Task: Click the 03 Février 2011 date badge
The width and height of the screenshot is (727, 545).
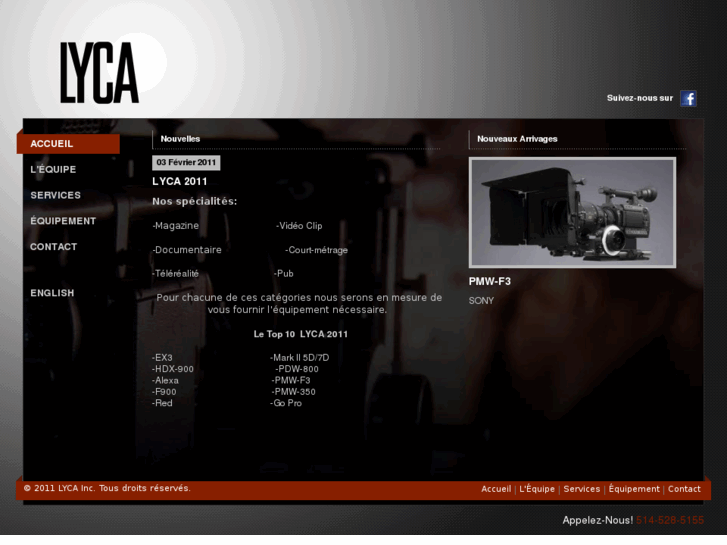Action: pyautogui.click(x=186, y=162)
